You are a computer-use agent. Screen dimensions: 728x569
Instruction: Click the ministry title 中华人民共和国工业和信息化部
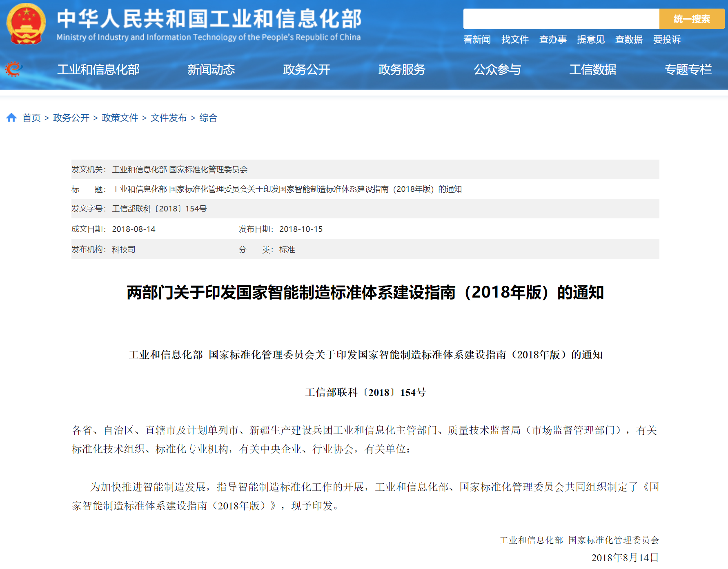point(209,19)
